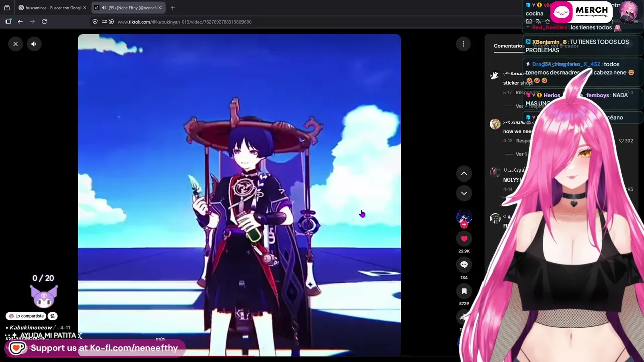Save the video with the bookmark icon

point(464,291)
